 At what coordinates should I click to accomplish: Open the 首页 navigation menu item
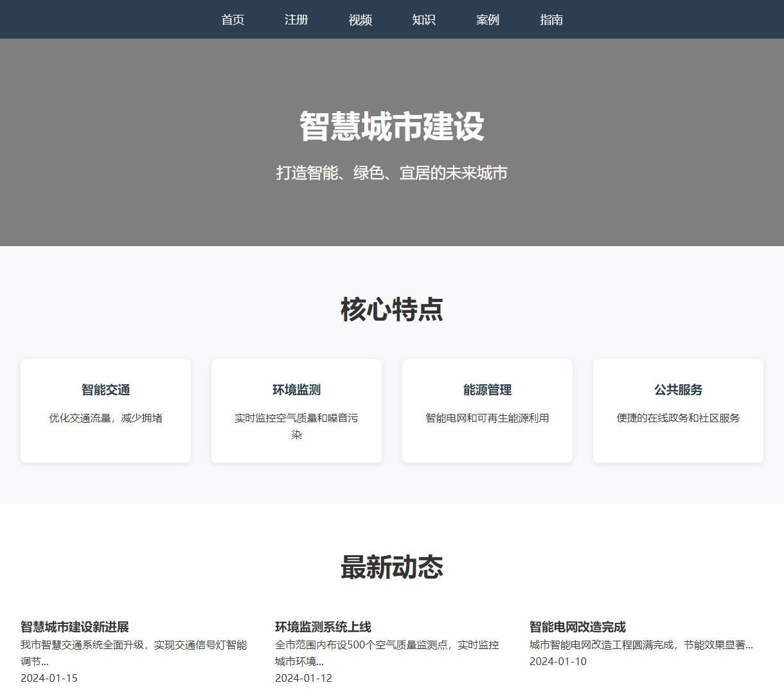(233, 19)
